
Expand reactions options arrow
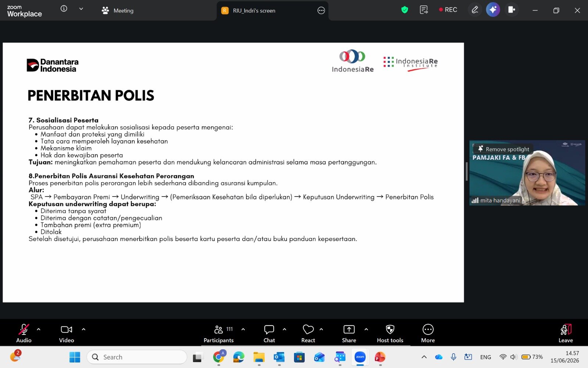[321, 329]
